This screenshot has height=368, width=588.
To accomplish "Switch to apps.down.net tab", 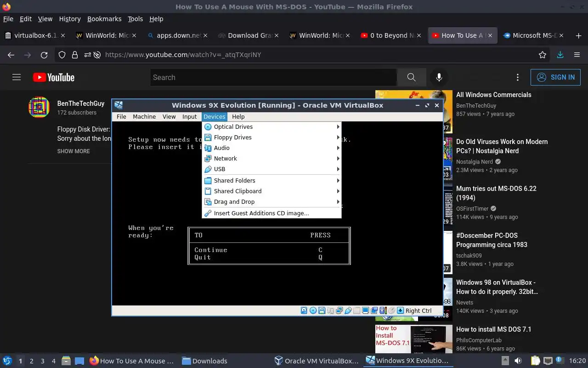I will [178, 35].
